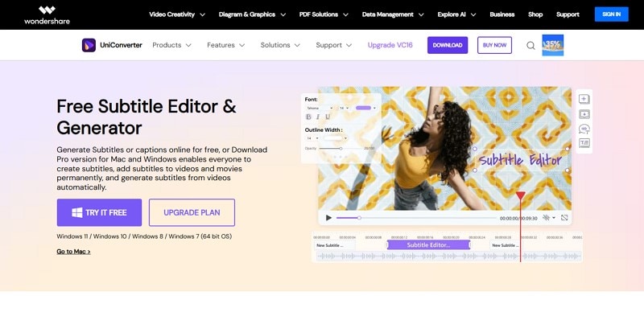Click the TRY IT FREE button
Screen dimensions: 644x312
(99, 212)
